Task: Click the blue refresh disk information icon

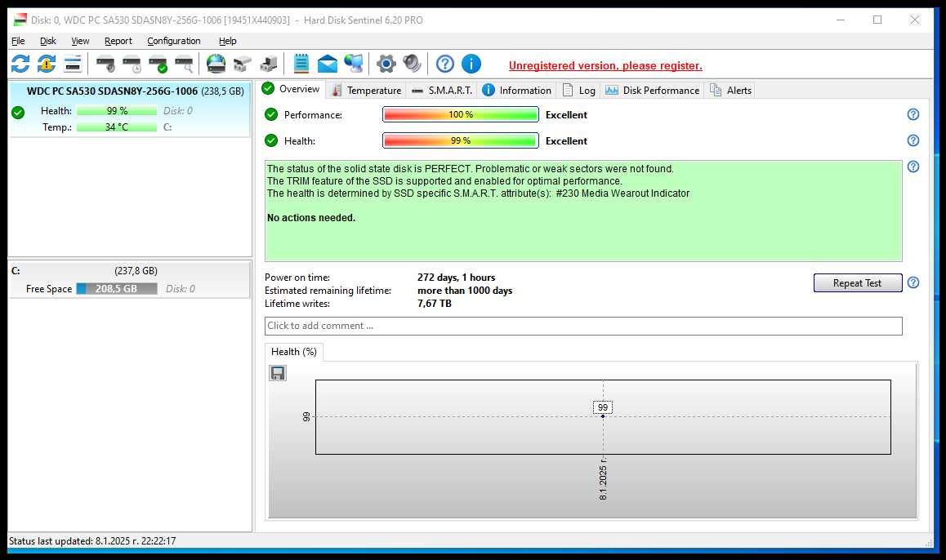Action: [x=20, y=64]
